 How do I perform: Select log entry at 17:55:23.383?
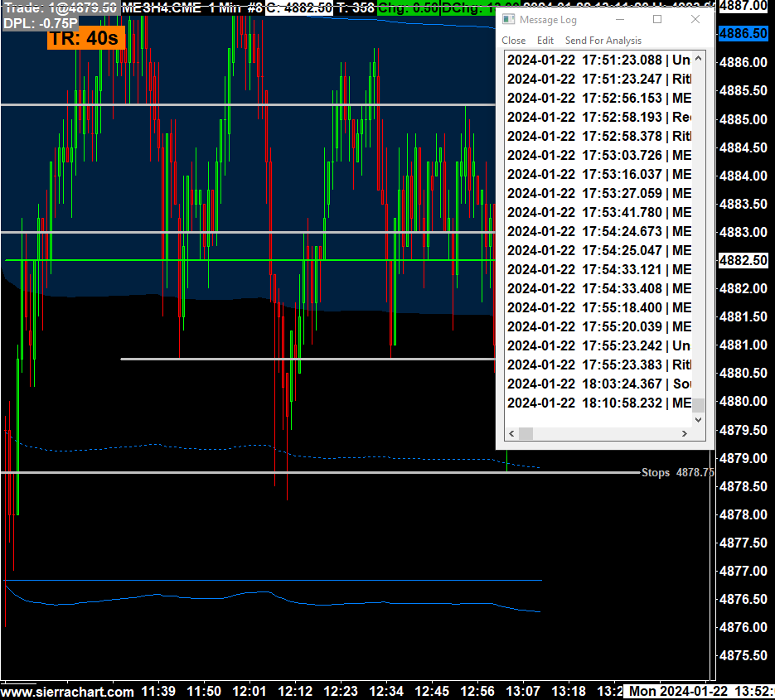coord(598,364)
